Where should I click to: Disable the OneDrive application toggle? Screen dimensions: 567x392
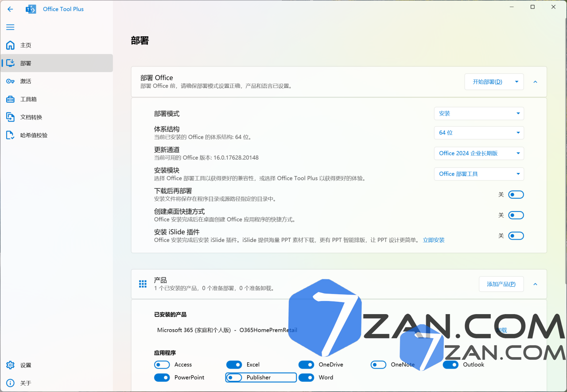click(307, 365)
